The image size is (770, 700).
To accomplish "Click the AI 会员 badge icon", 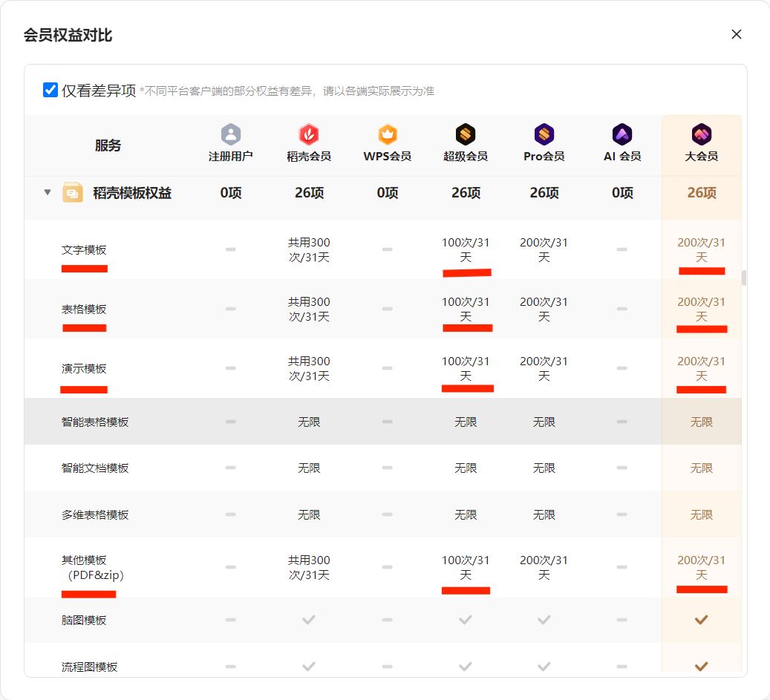I will (x=622, y=134).
